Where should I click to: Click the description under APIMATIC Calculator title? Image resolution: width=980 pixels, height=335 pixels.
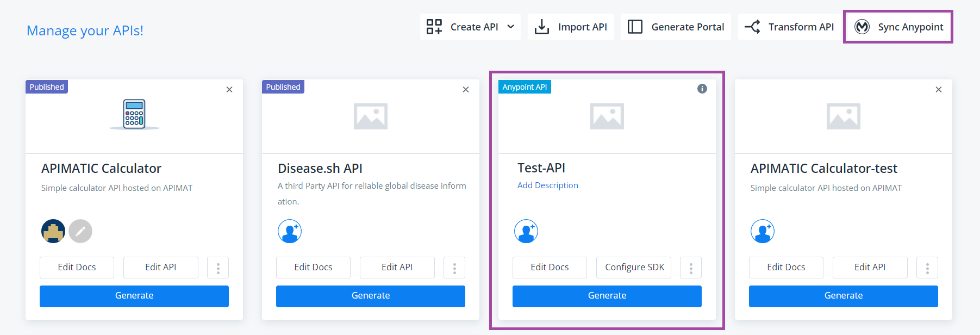[117, 188]
